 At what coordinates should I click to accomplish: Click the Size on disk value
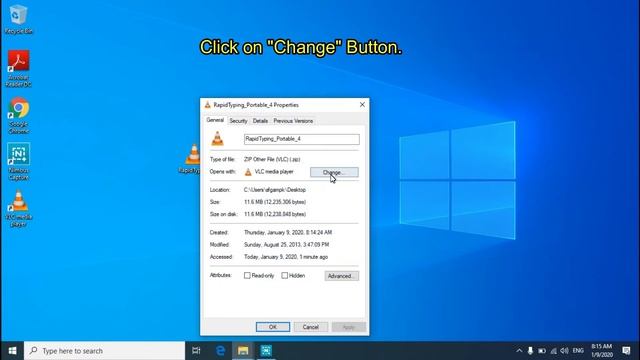coord(275,214)
